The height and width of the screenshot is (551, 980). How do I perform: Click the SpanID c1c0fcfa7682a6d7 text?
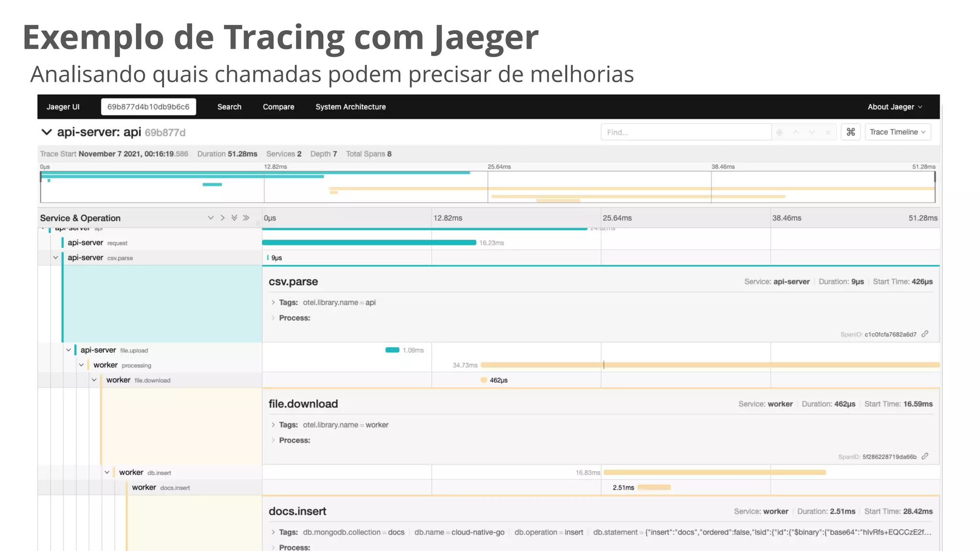879,334
